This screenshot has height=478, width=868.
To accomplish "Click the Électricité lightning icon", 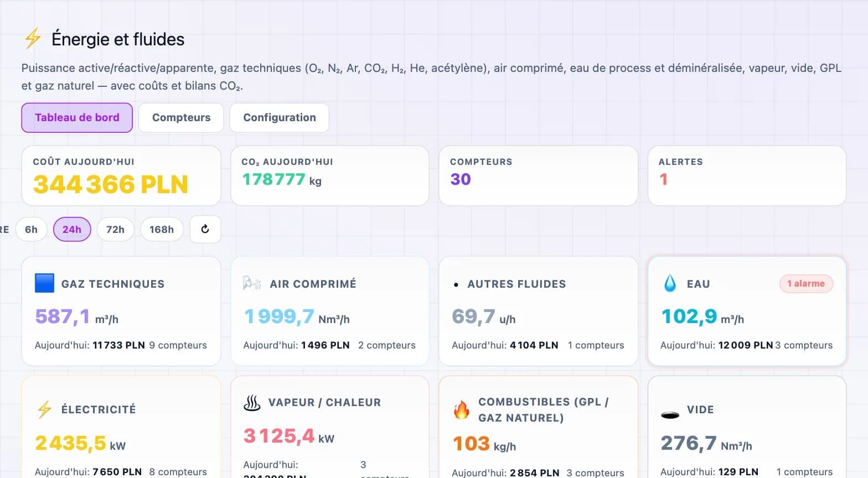I will [44, 409].
